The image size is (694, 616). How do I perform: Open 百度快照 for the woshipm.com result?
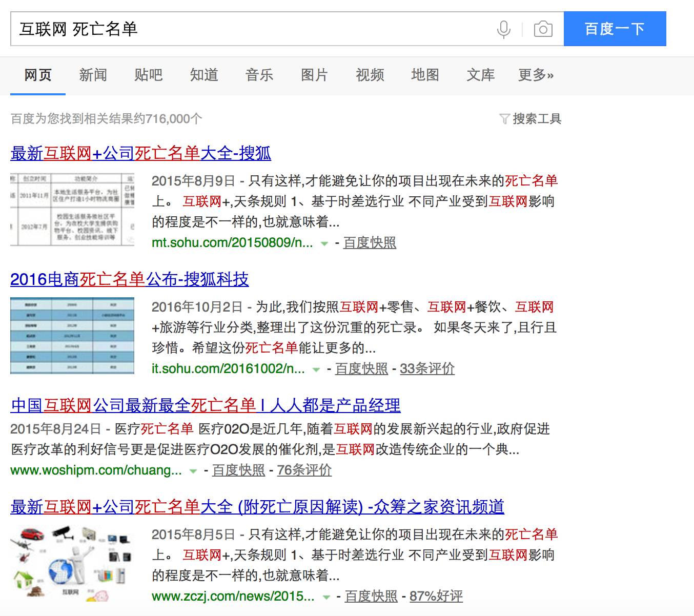pyautogui.click(x=238, y=470)
